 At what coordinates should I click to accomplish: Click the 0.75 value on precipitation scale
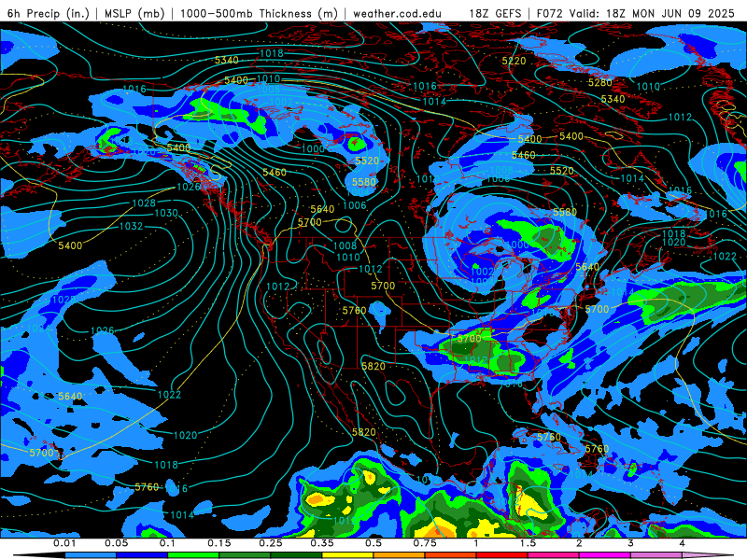425,543
